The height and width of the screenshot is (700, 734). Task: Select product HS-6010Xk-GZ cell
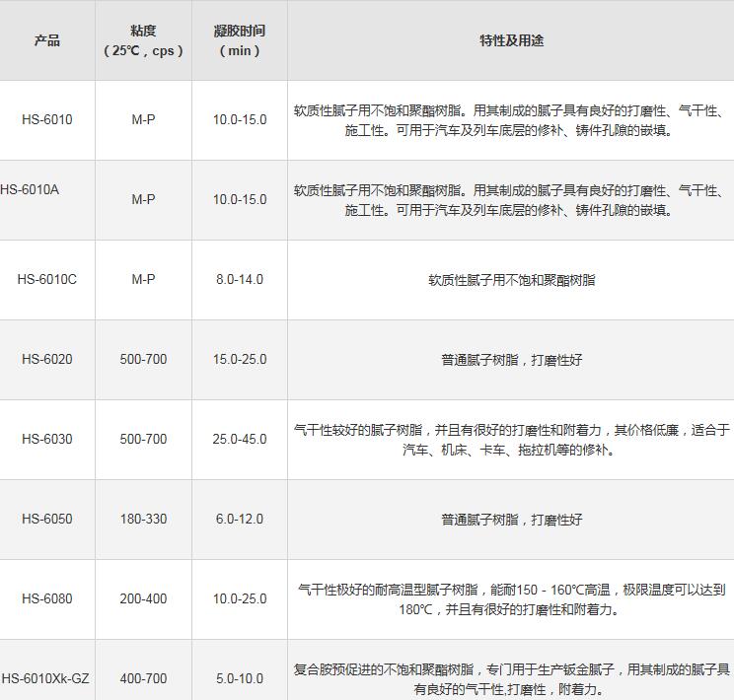coord(45,678)
